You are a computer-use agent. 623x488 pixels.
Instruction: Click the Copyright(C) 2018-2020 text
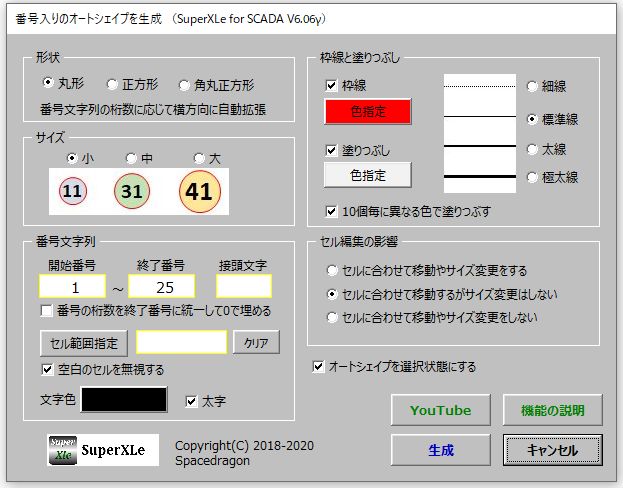(244, 445)
